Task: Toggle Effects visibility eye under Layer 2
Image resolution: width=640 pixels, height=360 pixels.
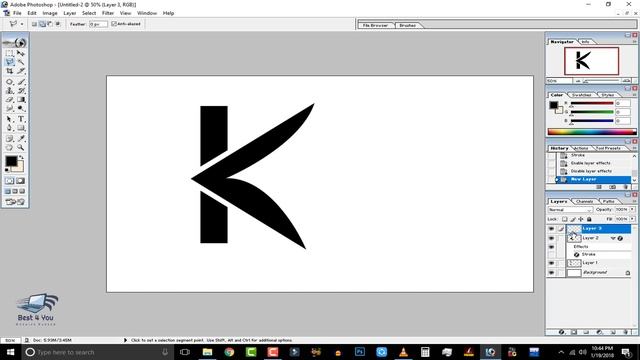Action: pos(551,247)
